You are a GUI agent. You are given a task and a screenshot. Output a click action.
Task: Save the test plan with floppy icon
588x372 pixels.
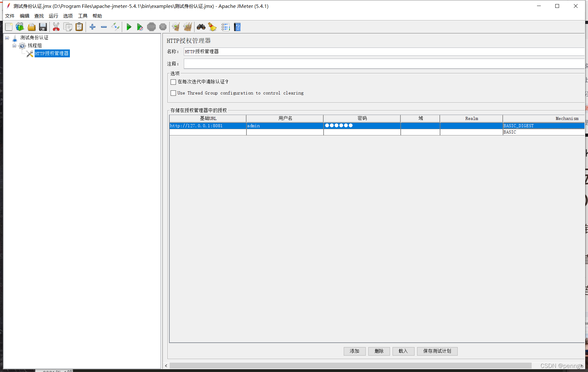tap(43, 27)
